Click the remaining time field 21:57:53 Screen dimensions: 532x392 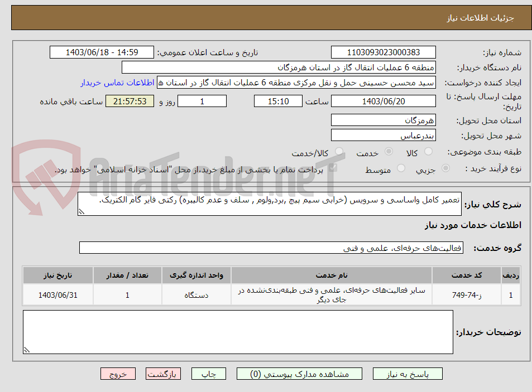130,101
